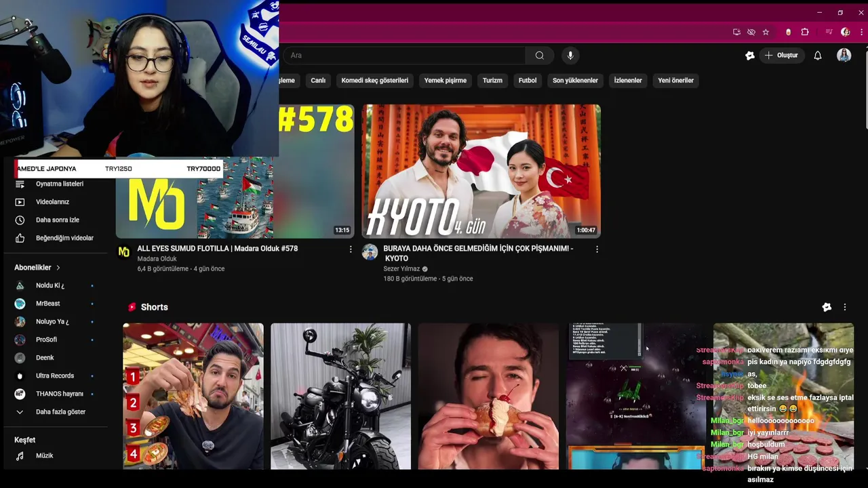The width and height of the screenshot is (868, 488).
Task: Play the Madara Olduk #578 thumbnail
Action: [235, 171]
